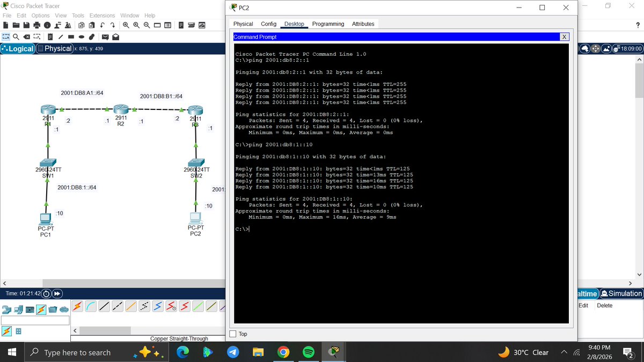Viewport: 644px width, 362px height.
Task: Switch to Simulation mode
Action: pos(621,293)
